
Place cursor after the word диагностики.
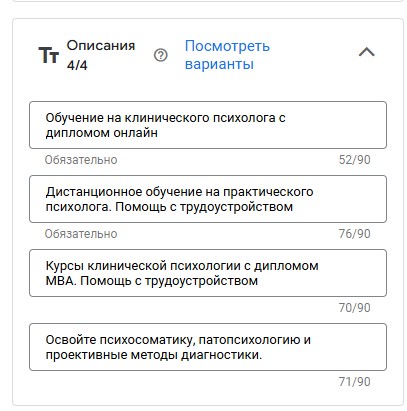[x=263, y=355]
